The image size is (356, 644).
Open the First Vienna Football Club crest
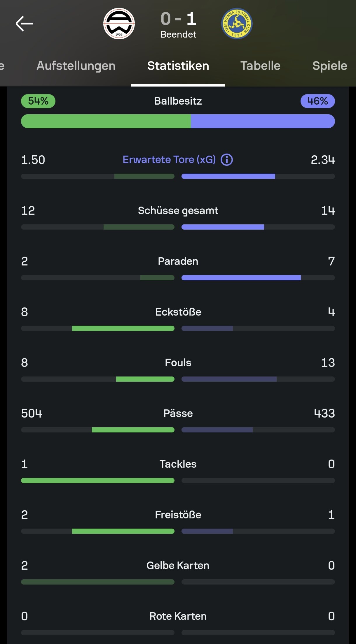pyautogui.click(x=237, y=24)
